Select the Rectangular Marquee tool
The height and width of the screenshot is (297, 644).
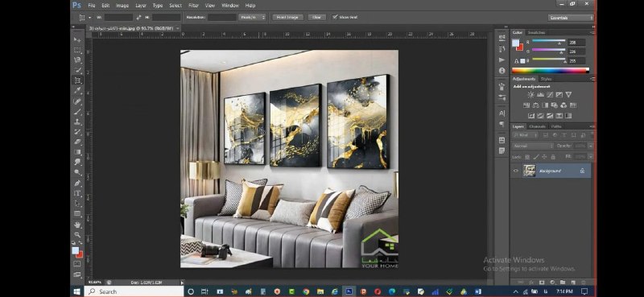(77, 50)
